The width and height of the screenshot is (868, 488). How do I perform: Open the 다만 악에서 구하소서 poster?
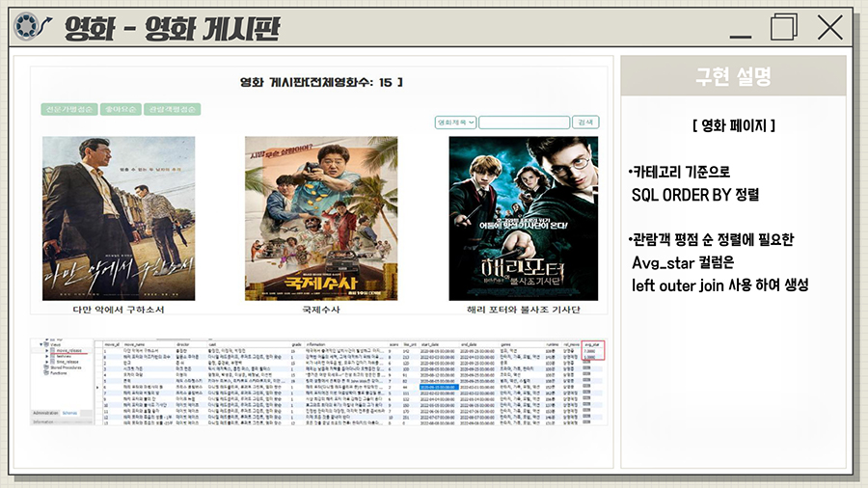click(119, 219)
